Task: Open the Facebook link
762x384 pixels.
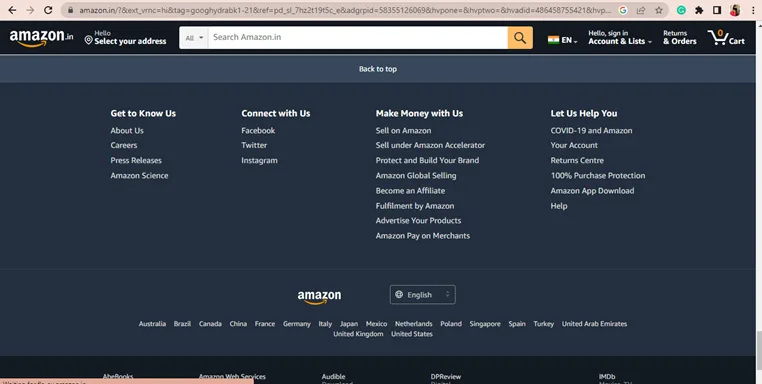Action: 258,130
